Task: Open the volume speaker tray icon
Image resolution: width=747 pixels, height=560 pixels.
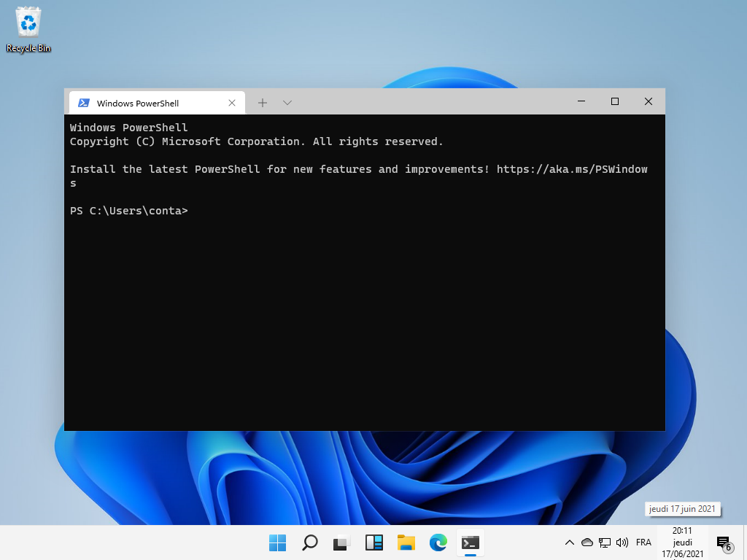Action: click(x=622, y=542)
